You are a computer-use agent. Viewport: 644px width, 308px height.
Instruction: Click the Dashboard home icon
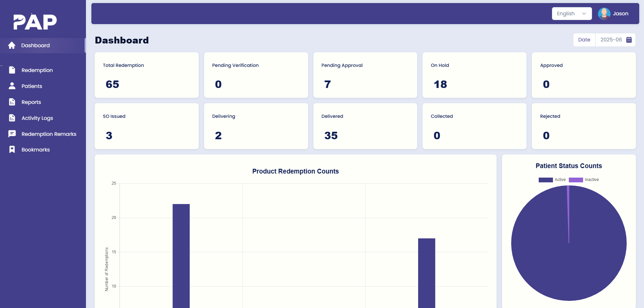pyautogui.click(x=12, y=46)
